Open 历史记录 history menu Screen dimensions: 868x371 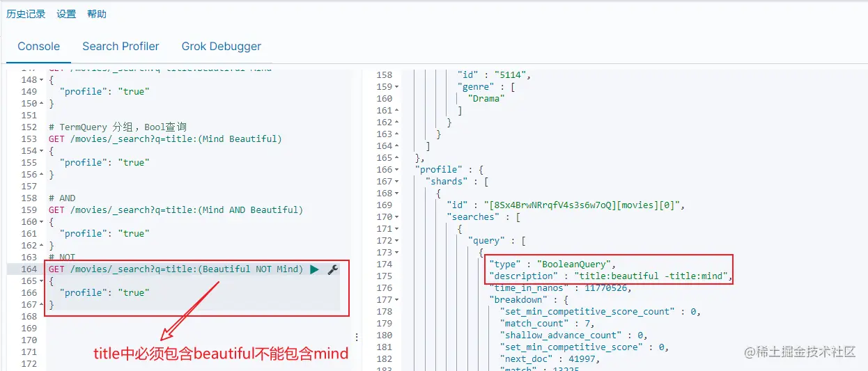pos(26,14)
